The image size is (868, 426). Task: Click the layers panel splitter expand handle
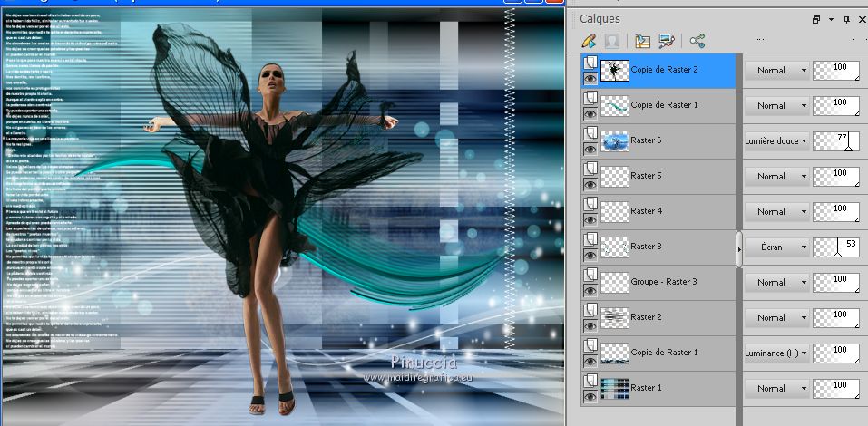click(x=739, y=250)
